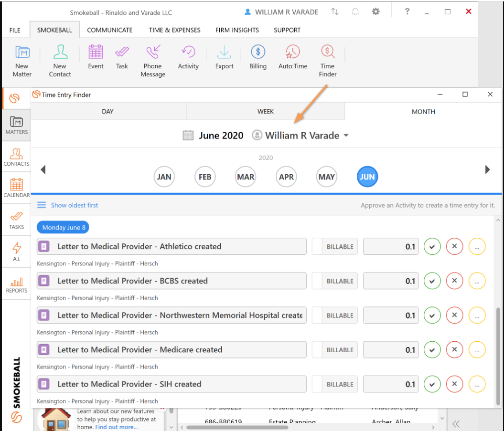Image resolution: width=504 pixels, height=431 pixels.
Task: Click the matter list horizontal scrollbar
Action: (237, 427)
